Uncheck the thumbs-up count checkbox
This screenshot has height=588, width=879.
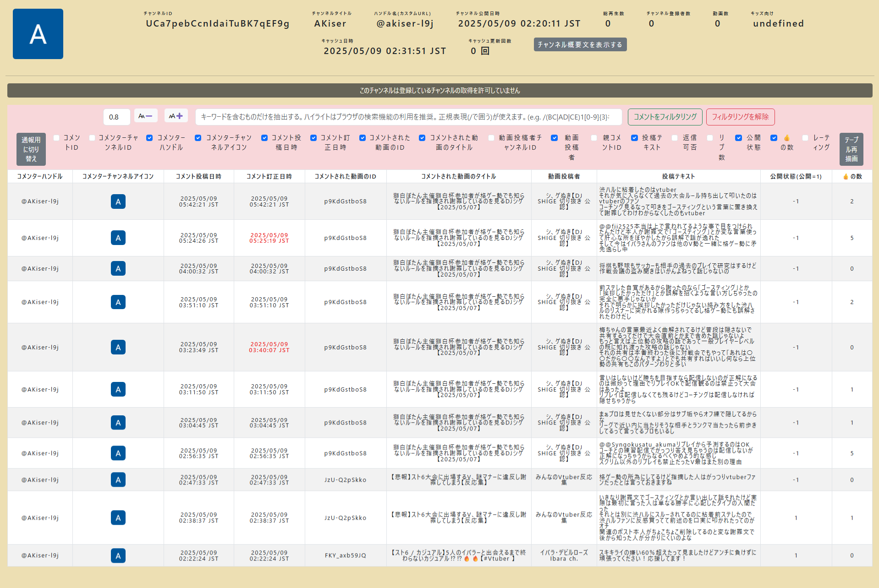click(774, 138)
